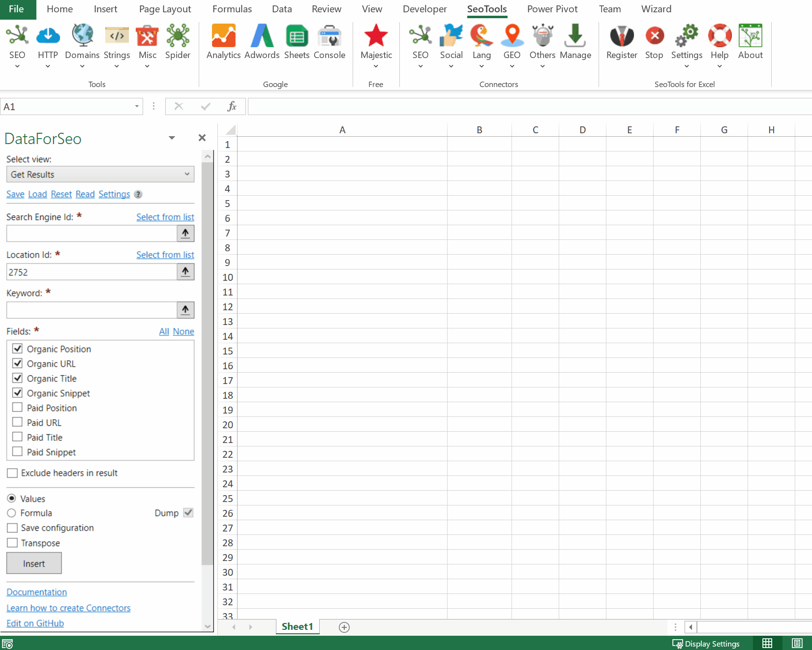Open the SEO tools icon in Tools group

pyautogui.click(x=17, y=35)
